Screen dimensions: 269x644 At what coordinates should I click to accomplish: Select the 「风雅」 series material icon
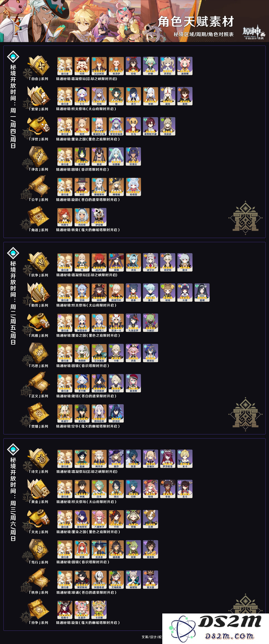tap(39, 323)
